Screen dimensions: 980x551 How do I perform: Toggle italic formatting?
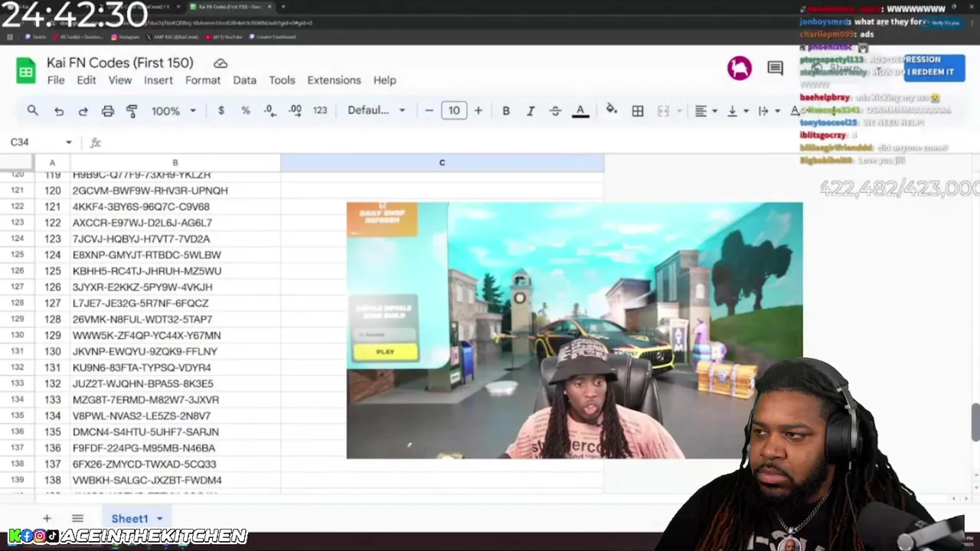(x=530, y=110)
